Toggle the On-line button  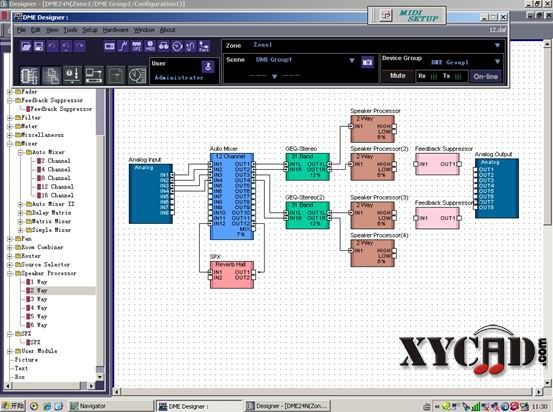486,76
